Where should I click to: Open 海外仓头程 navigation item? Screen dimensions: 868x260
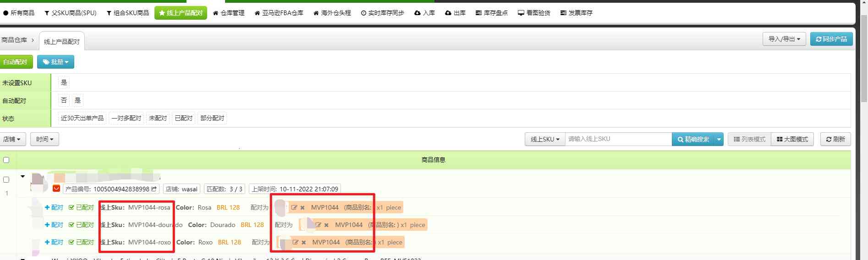(x=332, y=13)
